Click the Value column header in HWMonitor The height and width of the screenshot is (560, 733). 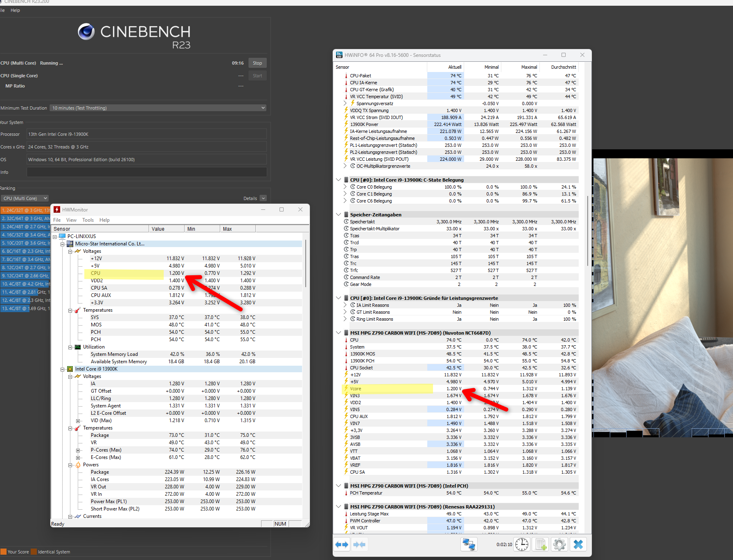click(167, 229)
